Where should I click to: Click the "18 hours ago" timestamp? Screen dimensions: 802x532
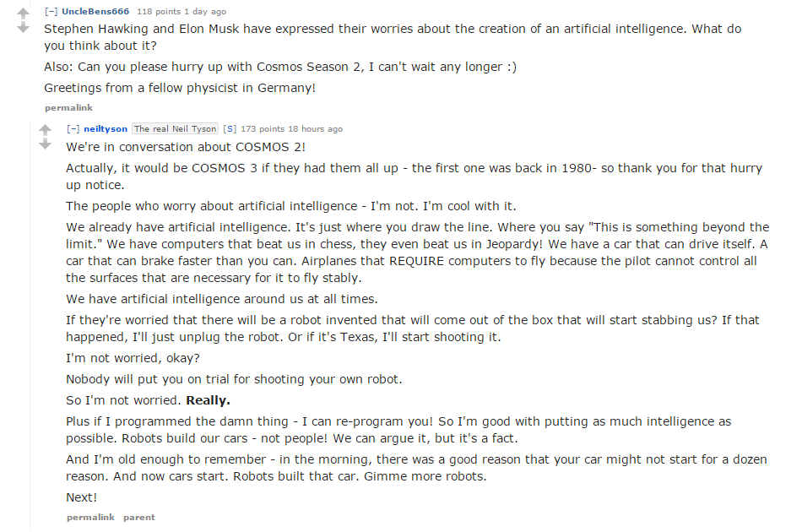(x=315, y=129)
